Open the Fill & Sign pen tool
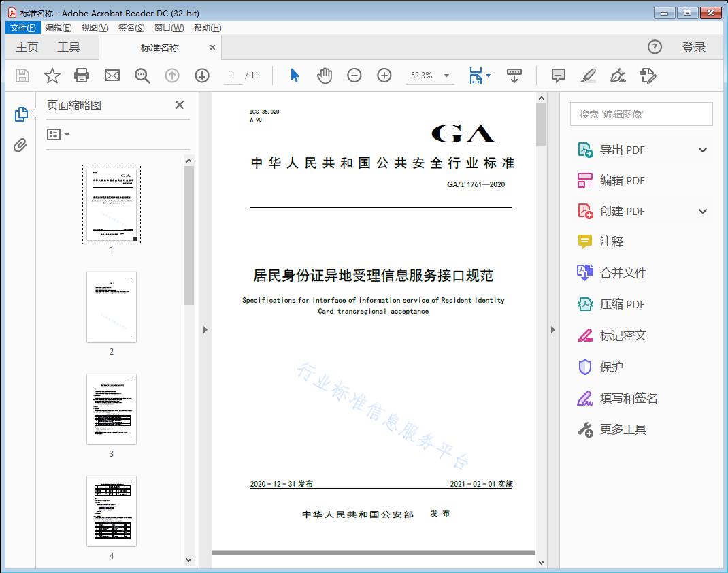The height and width of the screenshot is (573, 728). 618,76
